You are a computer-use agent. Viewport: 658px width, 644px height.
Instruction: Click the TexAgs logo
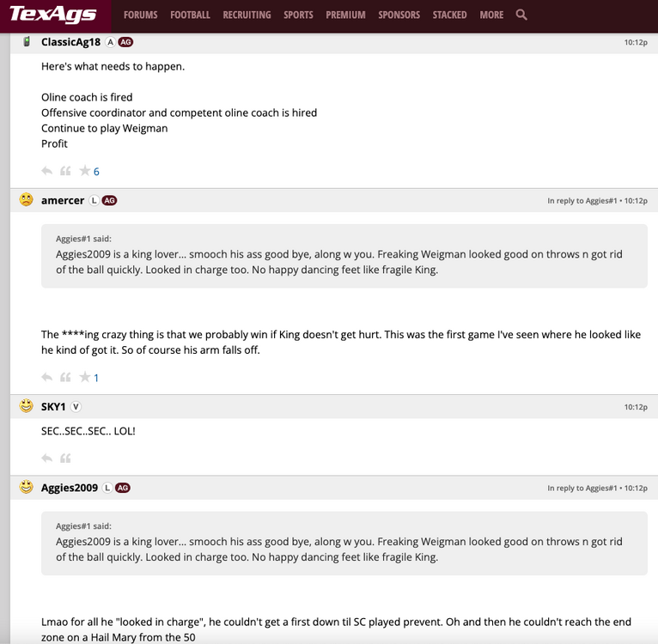pos(52,15)
